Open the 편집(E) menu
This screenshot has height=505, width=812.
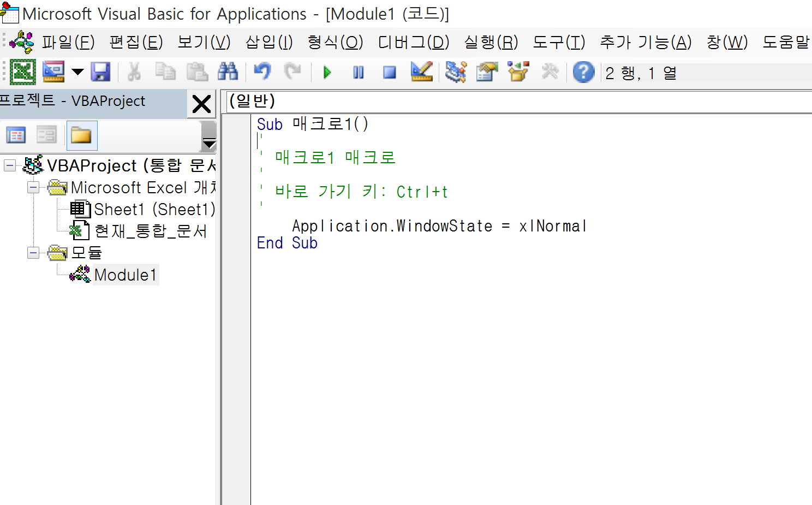pyautogui.click(x=136, y=42)
